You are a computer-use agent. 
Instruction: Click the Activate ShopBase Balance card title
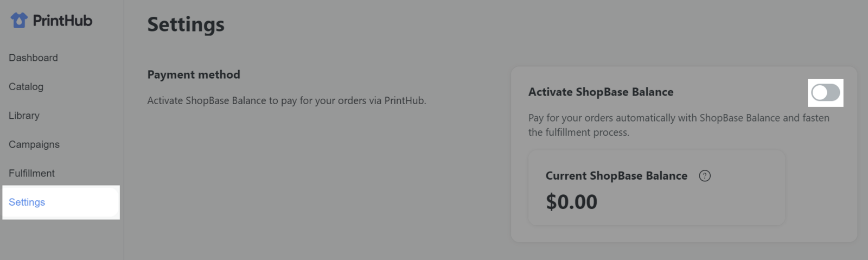601,92
